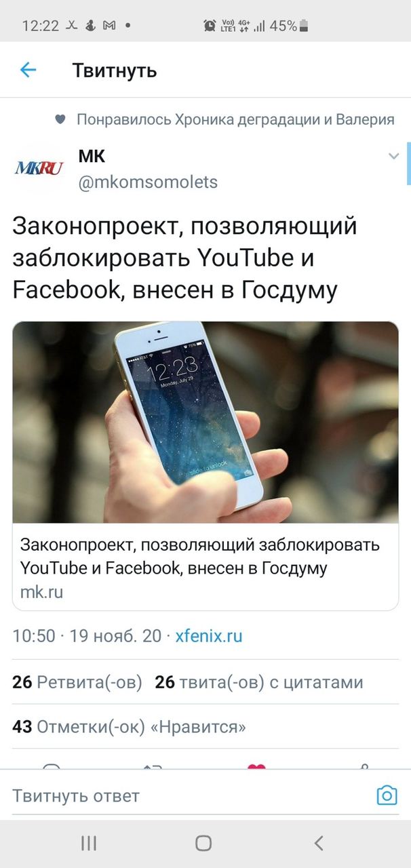This screenshot has height=868, width=411.
Task: Focus the Твитнуть ответ reply field
Action: [190, 795]
